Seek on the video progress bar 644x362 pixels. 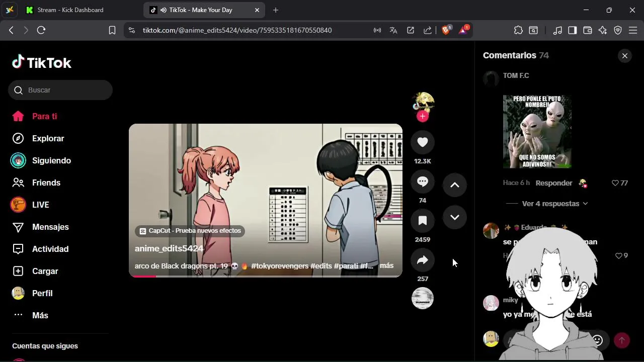pyautogui.click(x=266, y=276)
